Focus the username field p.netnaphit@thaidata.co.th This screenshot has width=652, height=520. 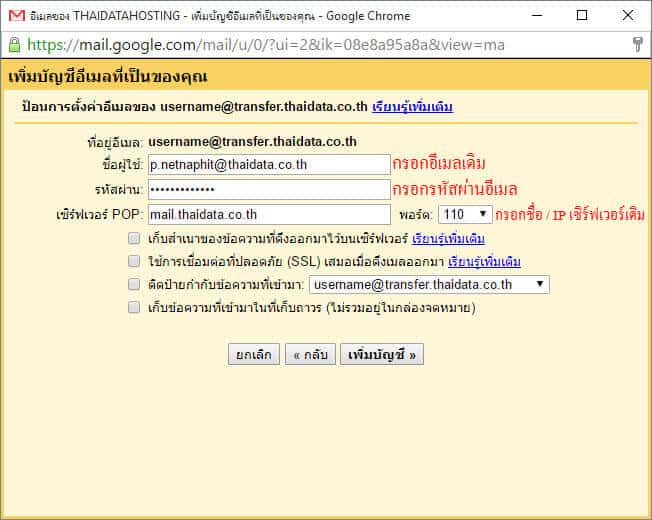click(269, 165)
